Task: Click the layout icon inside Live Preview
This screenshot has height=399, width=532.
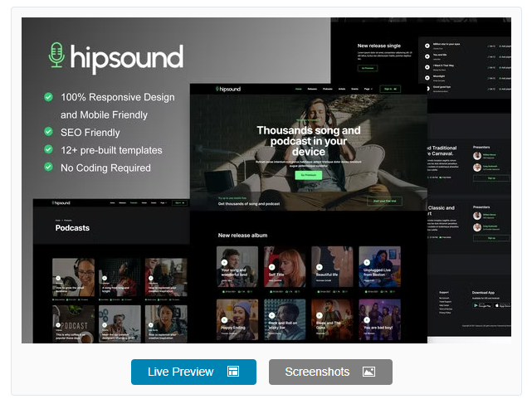Action: click(233, 372)
